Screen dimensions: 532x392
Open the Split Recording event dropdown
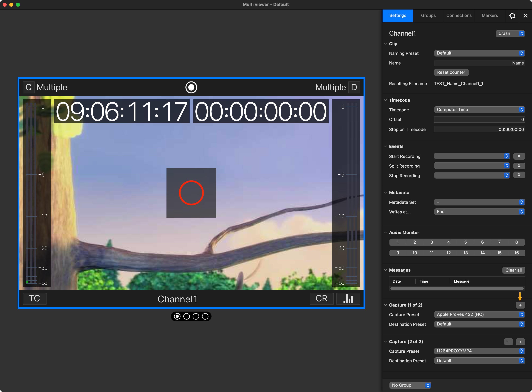click(x=472, y=166)
